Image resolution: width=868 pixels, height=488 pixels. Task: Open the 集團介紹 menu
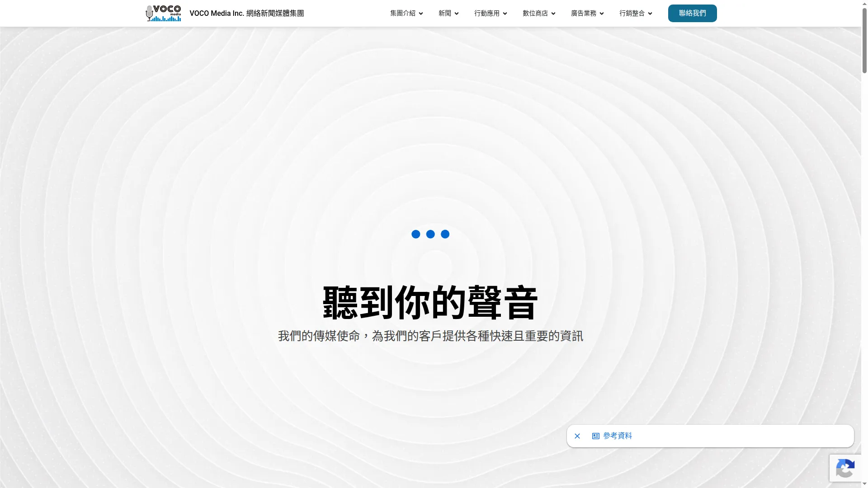pos(402,14)
